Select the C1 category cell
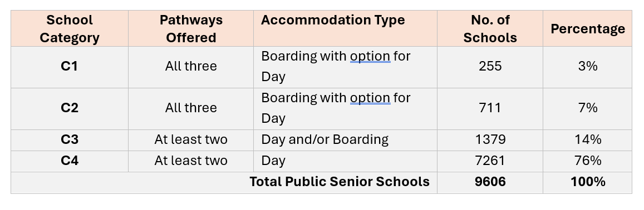Screen dimensions: 644x210 (70, 67)
